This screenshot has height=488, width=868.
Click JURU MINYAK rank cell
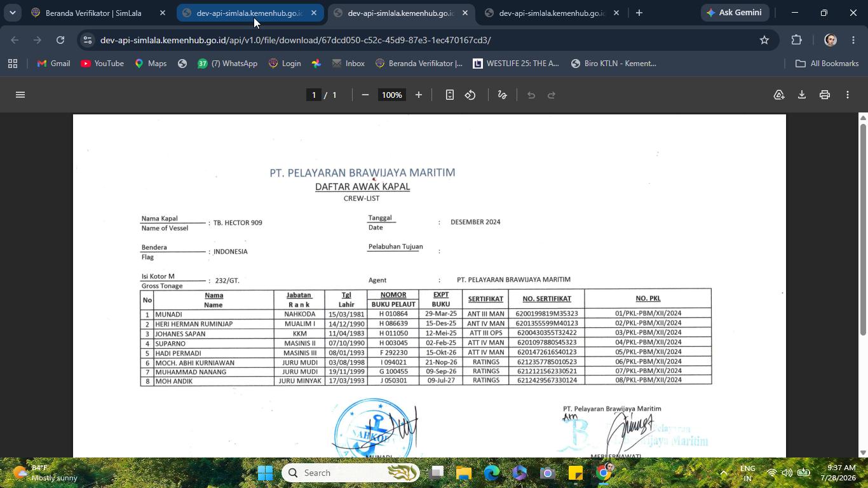(x=300, y=381)
